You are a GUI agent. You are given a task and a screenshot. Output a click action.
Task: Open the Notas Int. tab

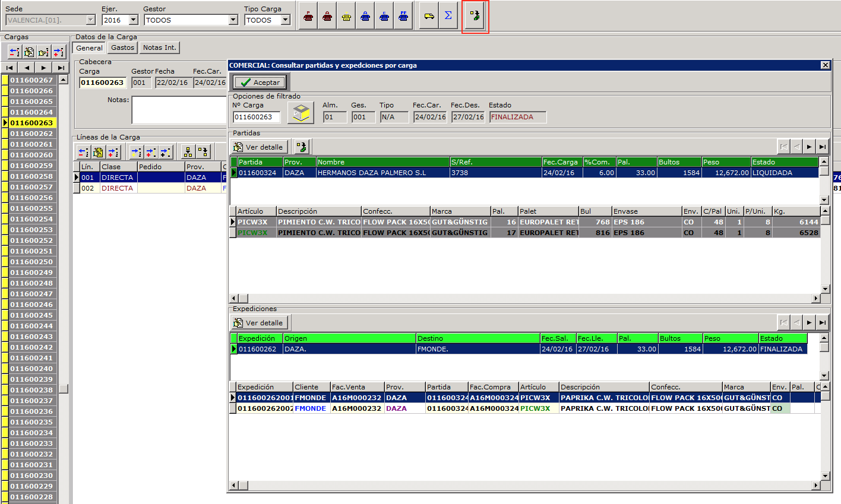coord(159,47)
